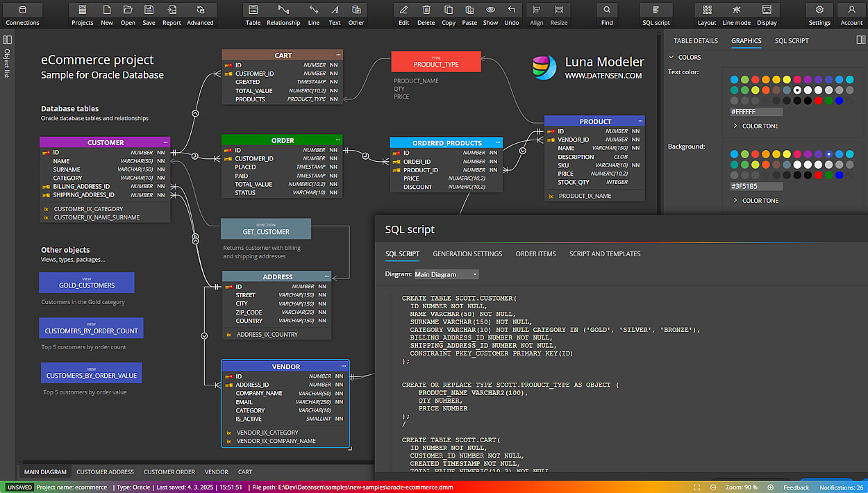Toggle the right side panel layout icon
868x493 pixels.
click(x=861, y=40)
